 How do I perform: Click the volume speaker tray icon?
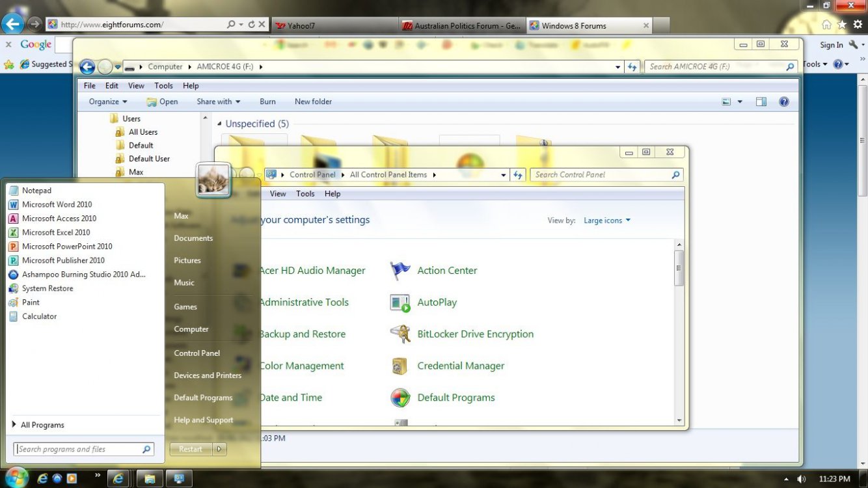(x=801, y=479)
